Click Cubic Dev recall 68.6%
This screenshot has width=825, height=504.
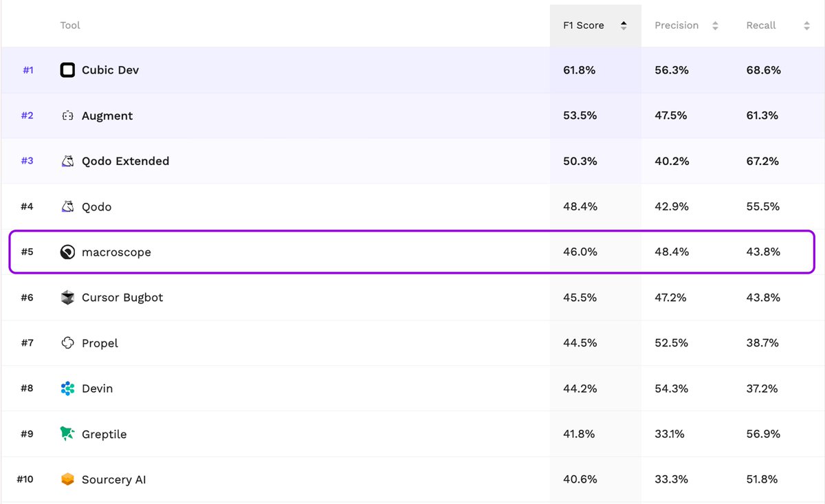(x=763, y=70)
